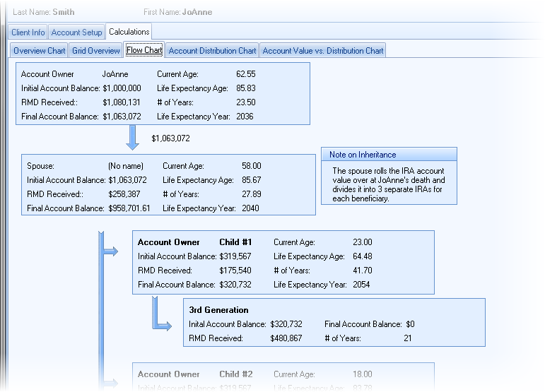Open the Account Distribution Chart tab
The height and width of the screenshot is (392, 545).
(212, 51)
